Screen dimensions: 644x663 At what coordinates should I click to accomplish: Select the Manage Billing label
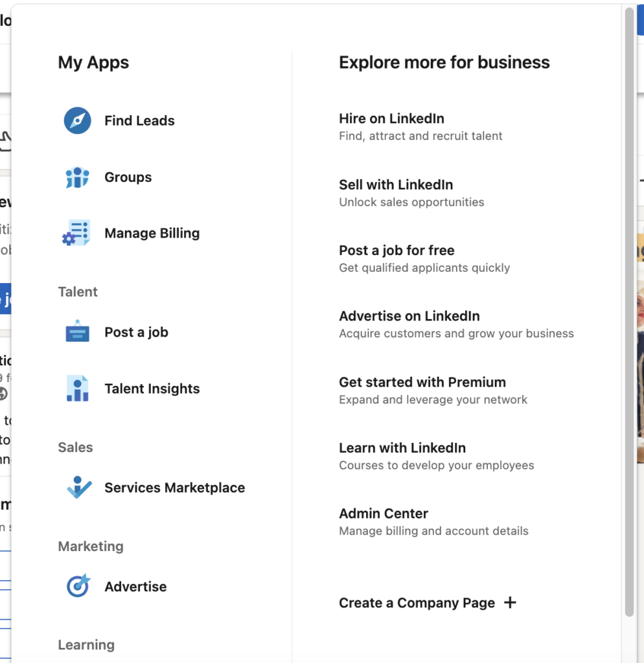[x=152, y=233]
